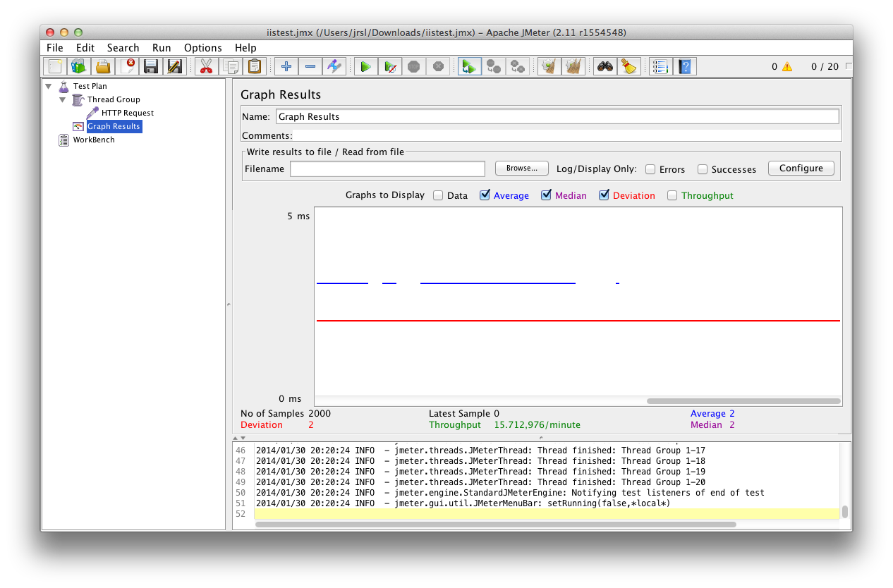This screenshot has width=893, height=588.
Task: Collapse the Test Plan node
Action: 48,86
